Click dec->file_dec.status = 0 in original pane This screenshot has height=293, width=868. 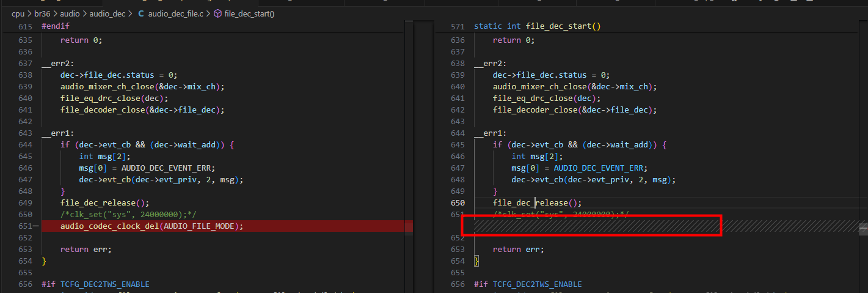pos(119,75)
